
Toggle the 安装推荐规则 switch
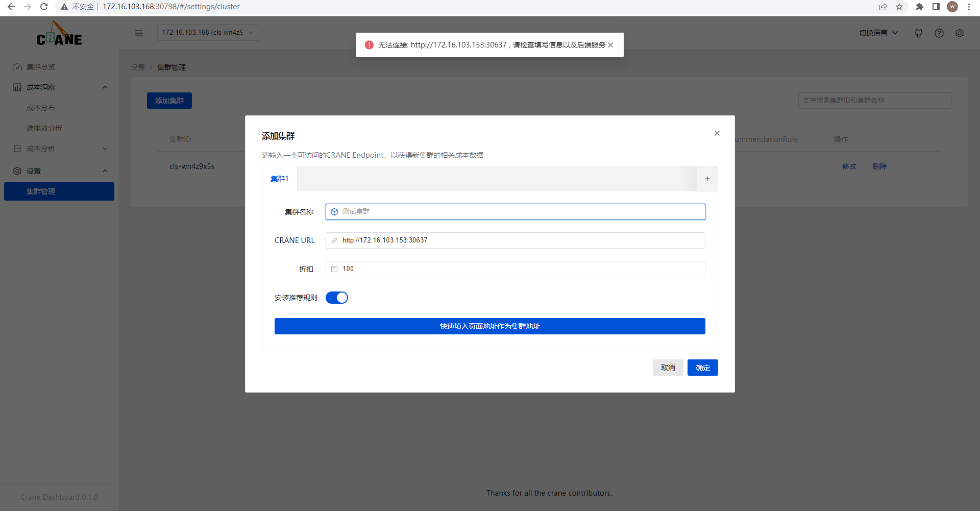(337, 298)
